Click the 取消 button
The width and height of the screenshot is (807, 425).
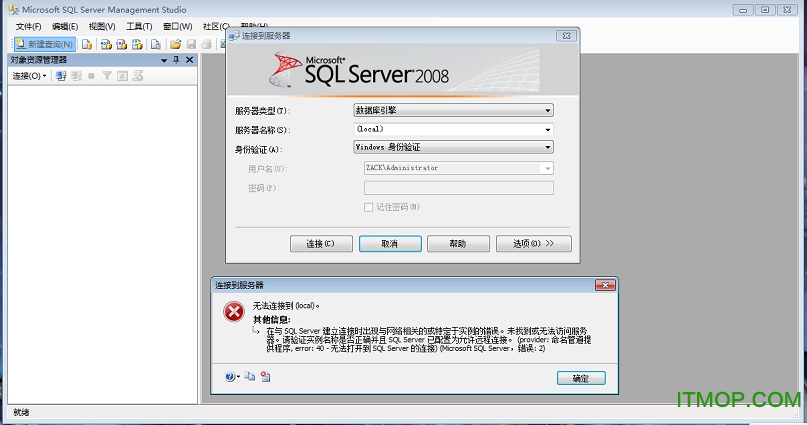(390, 243)
